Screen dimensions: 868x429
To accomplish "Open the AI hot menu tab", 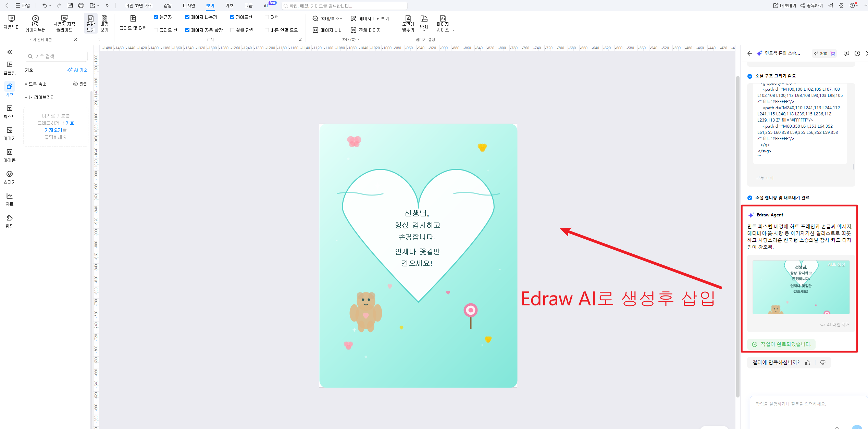I will pyautogui.click(x=265, y=5).
